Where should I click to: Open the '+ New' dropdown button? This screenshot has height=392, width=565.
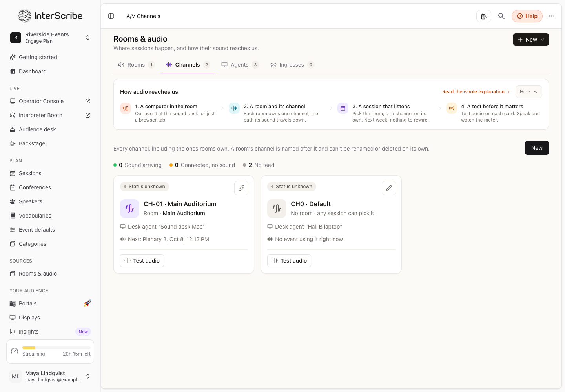531,40
